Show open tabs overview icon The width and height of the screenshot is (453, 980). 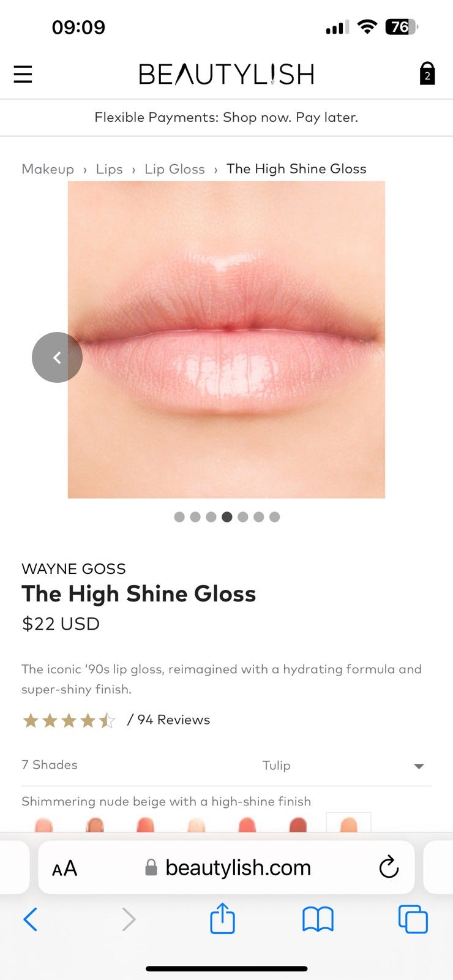point(413,919)
